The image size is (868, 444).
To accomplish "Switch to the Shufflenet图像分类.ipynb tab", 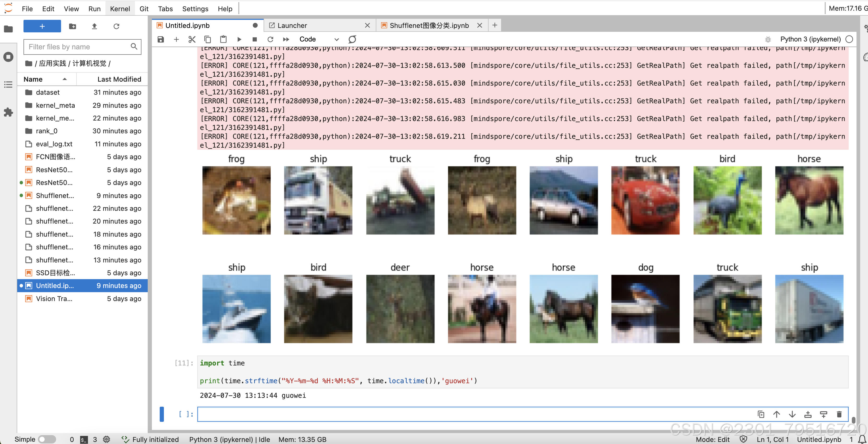I will [x=429, y=26].
